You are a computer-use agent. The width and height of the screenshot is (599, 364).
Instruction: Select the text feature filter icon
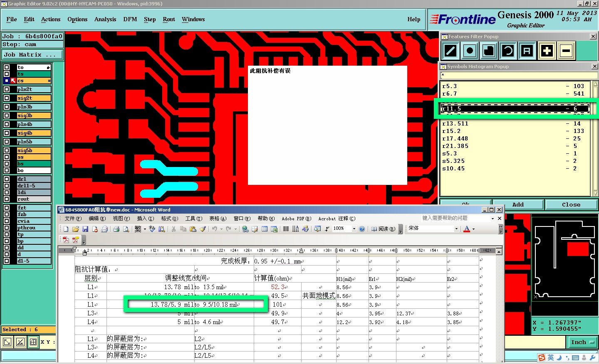[x=527, y=51]
